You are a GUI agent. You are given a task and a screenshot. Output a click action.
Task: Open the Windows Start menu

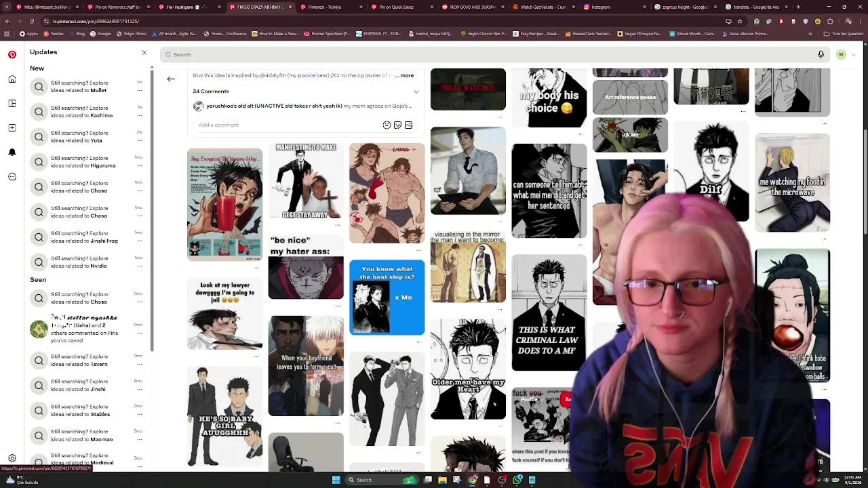pyautogui.click(x=336, y=480)
